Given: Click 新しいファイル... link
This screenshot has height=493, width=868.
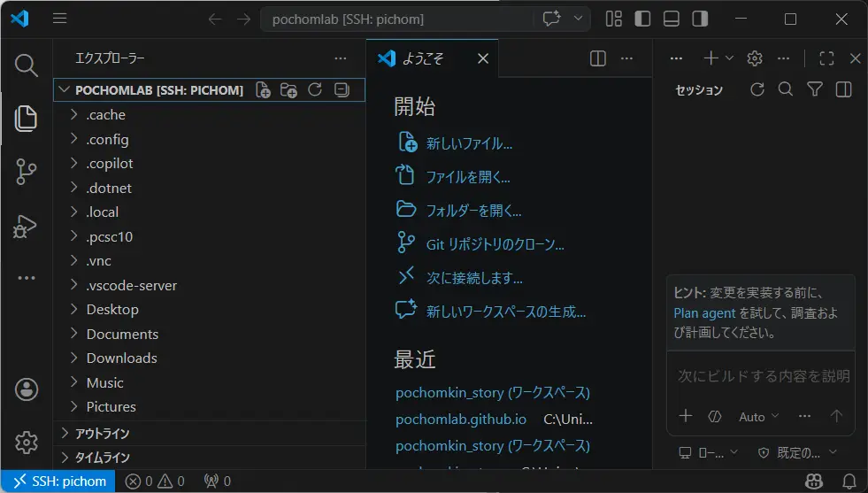Looking at the screenshot, I should [x=469, y=144].
